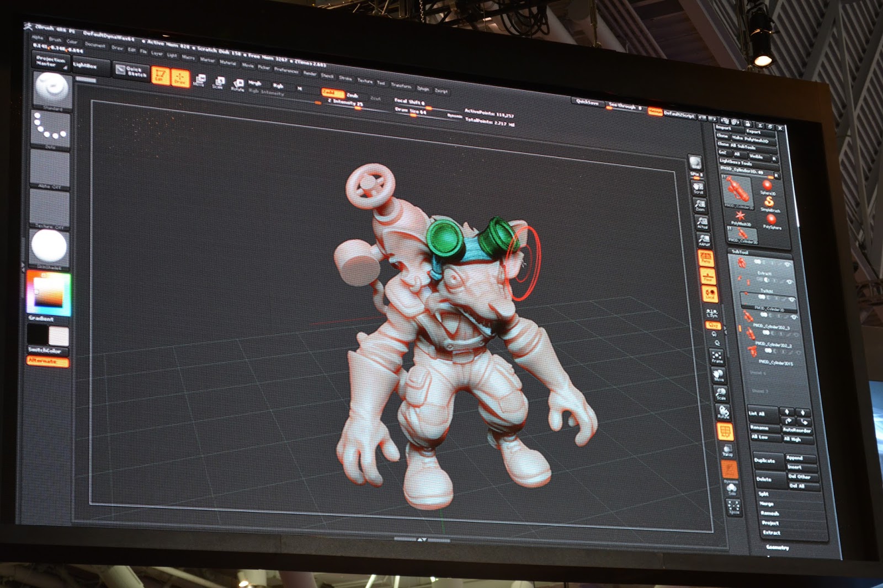Select the SimpleBrush tool
The image size is (883, 588).
point(769,204)
